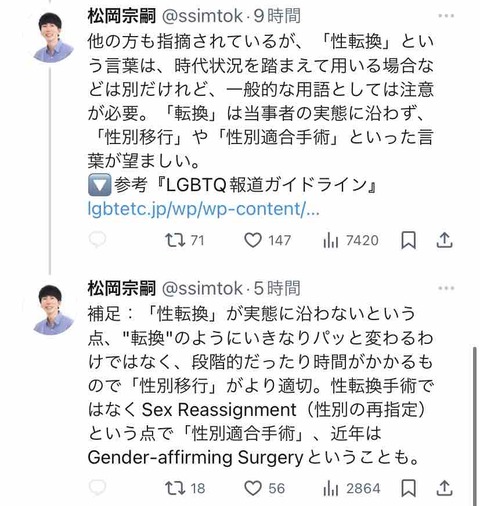Open profile picture on first tweet
480x506 pixels.
point(53,37)
